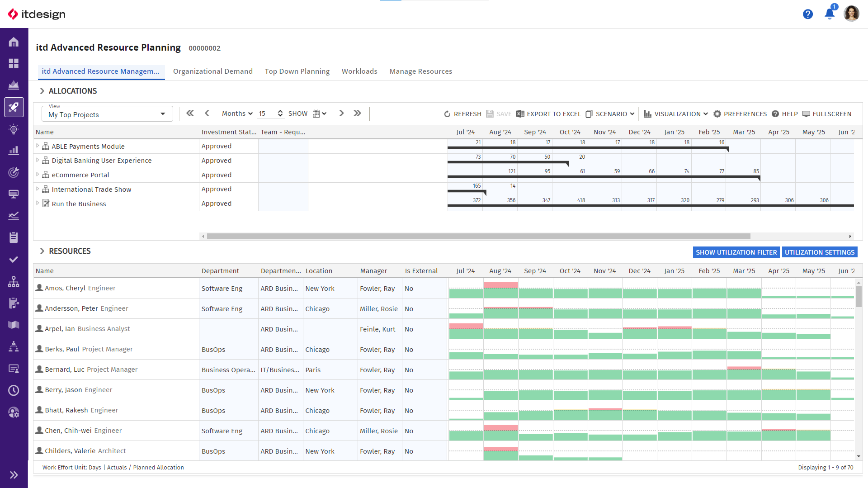868x488 pixels.
Task: Go to previous period arrow
Action: (x=207, y=114)
